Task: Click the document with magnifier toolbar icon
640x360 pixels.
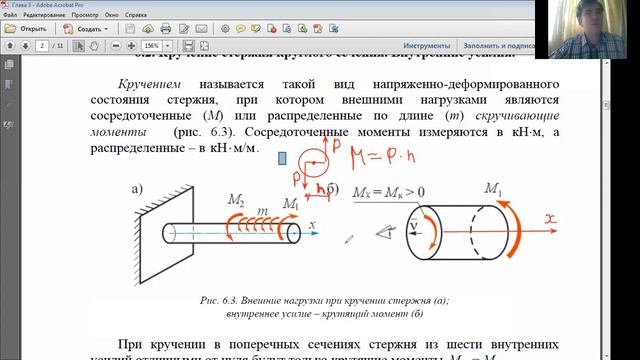Action: coord(287,29)
